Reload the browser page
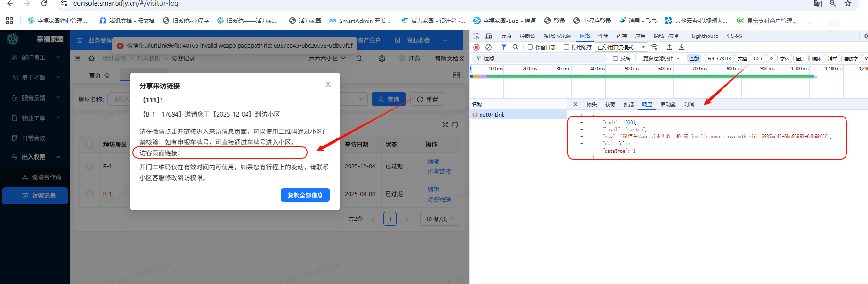868x284 pixels. 44,3
